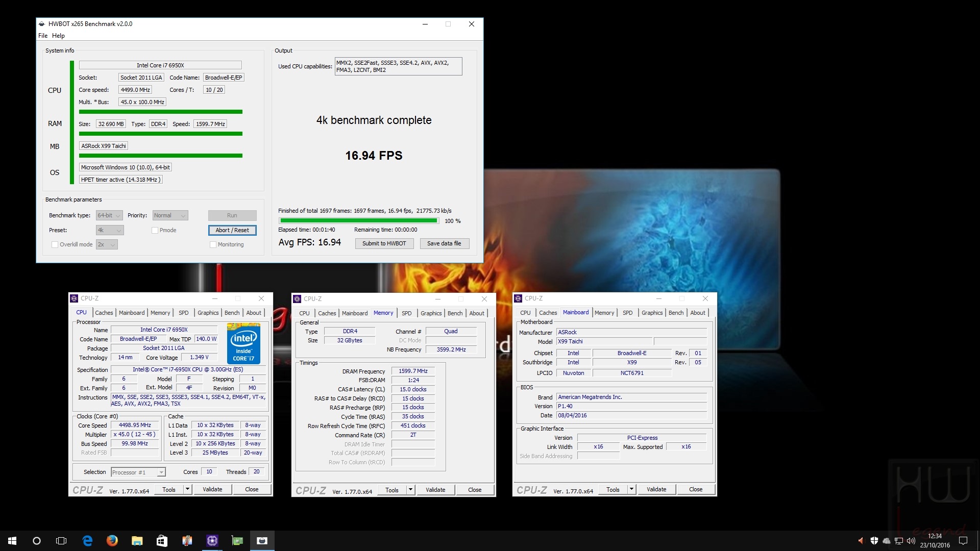The image size is (980, 551).
Task: Open Task View from the taskbar
Action: tap(61, 541)
